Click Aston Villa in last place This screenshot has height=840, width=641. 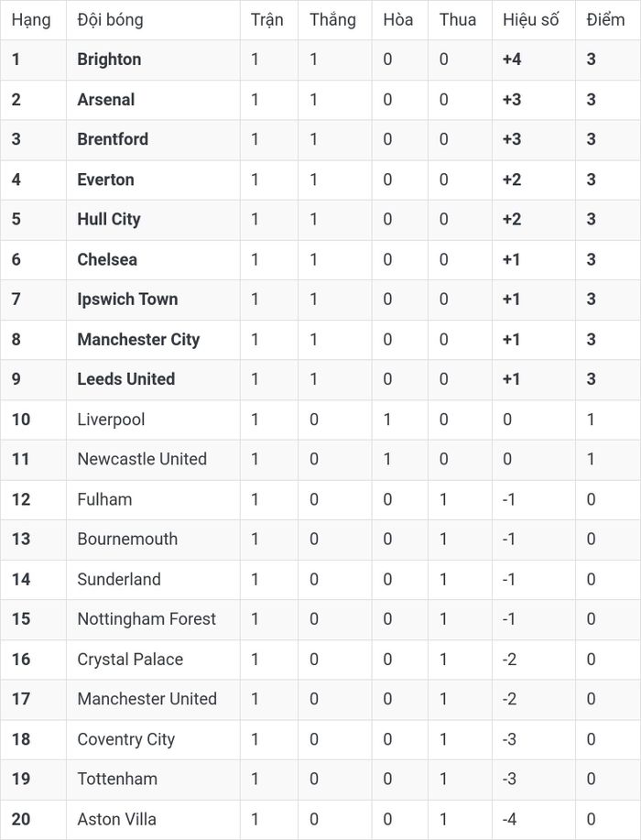(x=116, y=819)
